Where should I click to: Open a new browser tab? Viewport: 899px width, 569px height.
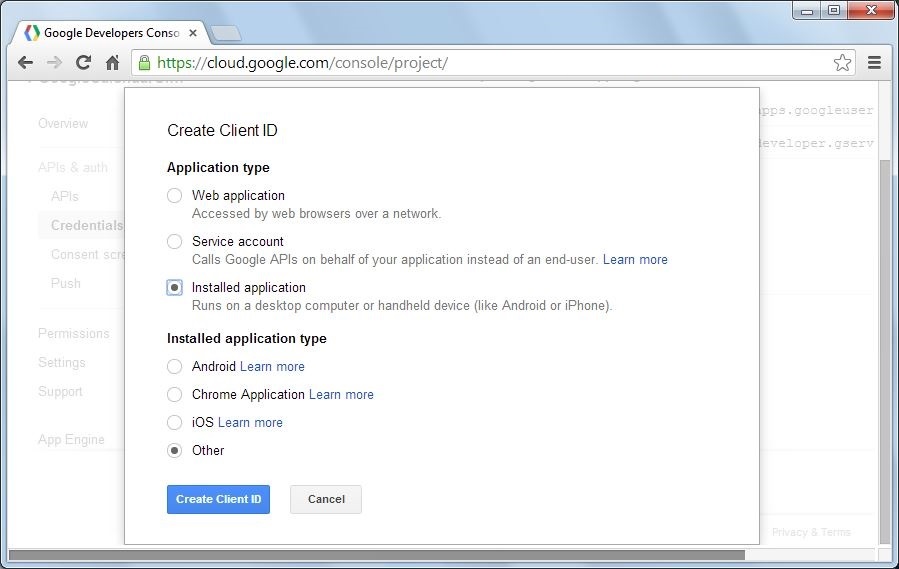[x=226, y=34]
